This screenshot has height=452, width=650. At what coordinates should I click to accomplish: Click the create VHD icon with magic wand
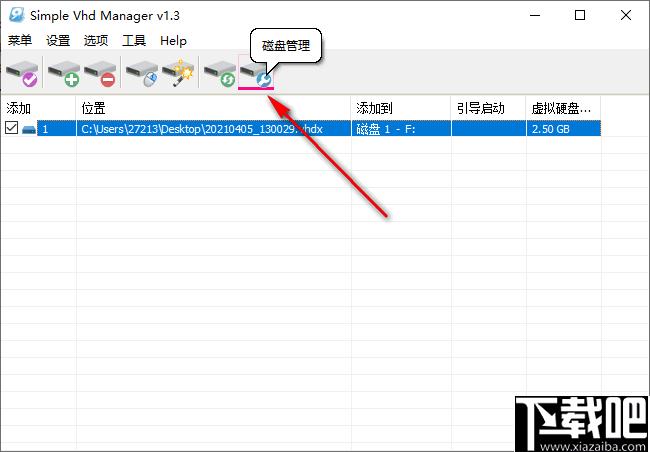(x=178, y=73)
